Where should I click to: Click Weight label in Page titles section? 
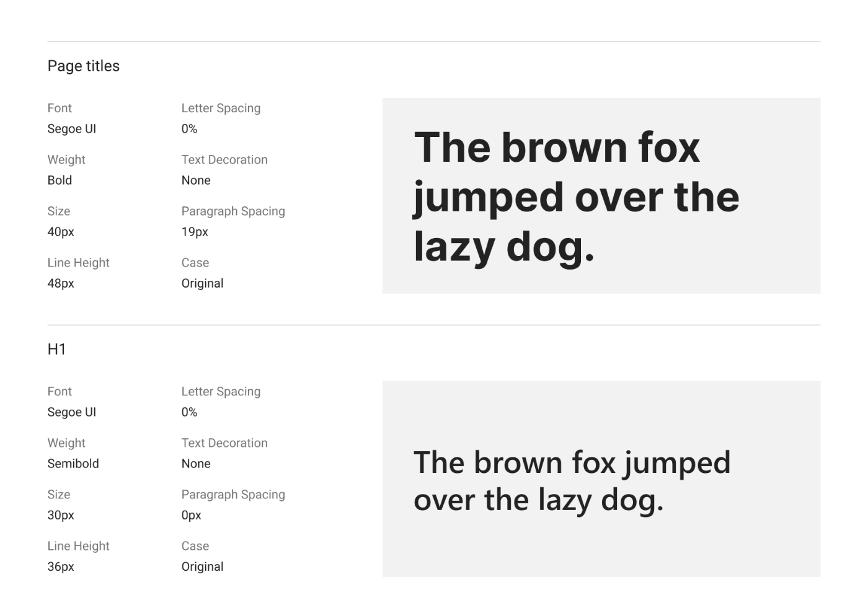66,159
